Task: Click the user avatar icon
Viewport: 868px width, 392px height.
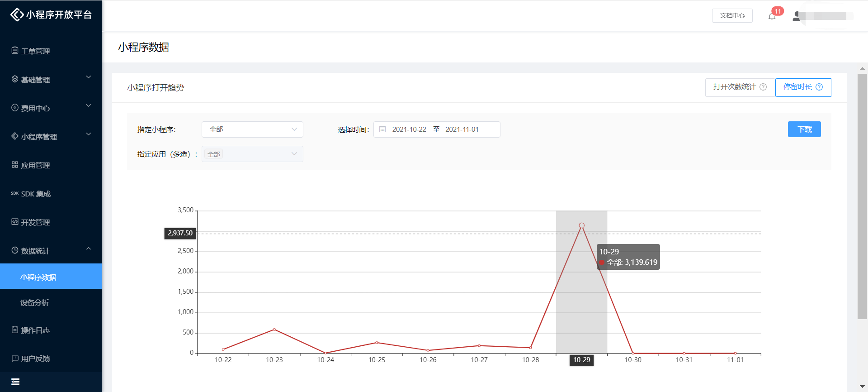Action: click(x=797, y=16)
